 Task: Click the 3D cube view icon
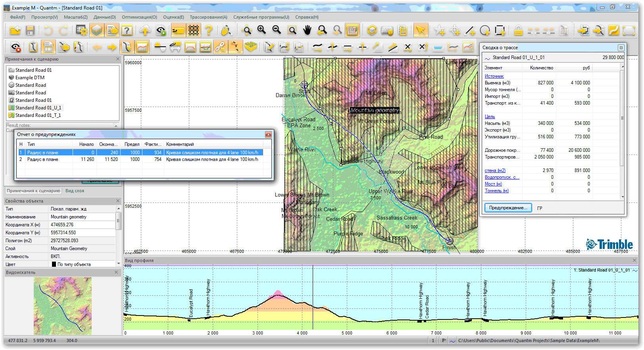372,30
